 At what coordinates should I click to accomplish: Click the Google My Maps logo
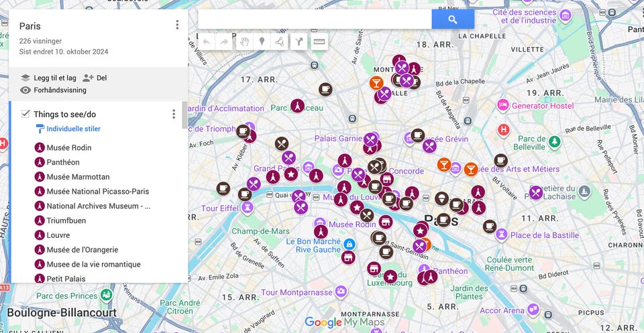coord(345,322)
